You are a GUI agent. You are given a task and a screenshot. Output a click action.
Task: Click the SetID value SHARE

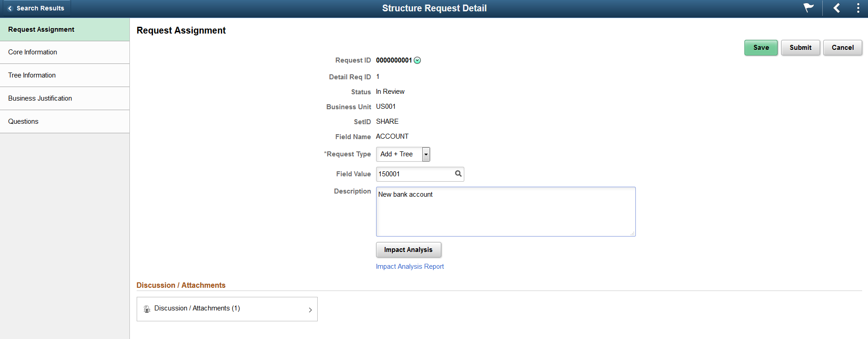[387, 121]
